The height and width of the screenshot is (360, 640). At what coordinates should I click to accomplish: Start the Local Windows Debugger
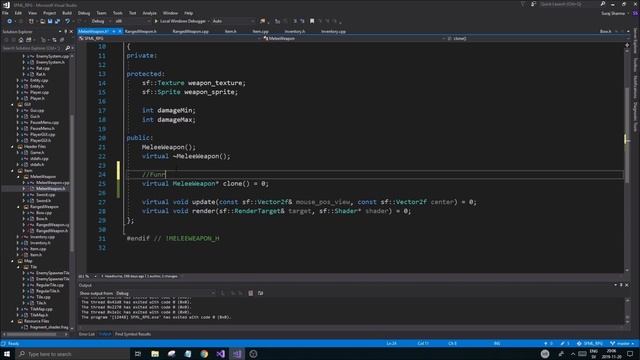180,21
